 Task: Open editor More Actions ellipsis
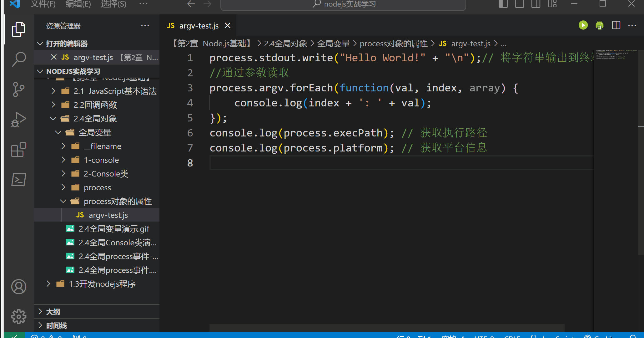click(632, 25)
